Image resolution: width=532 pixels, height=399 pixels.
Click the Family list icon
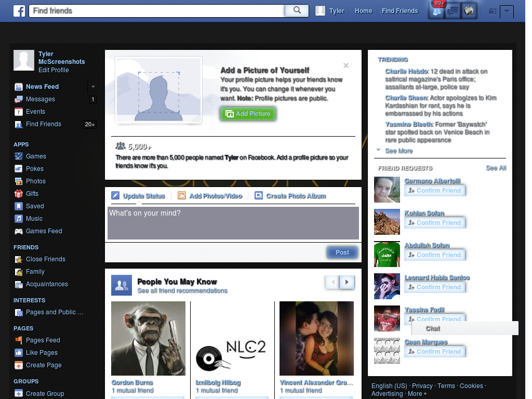point(19,272)
